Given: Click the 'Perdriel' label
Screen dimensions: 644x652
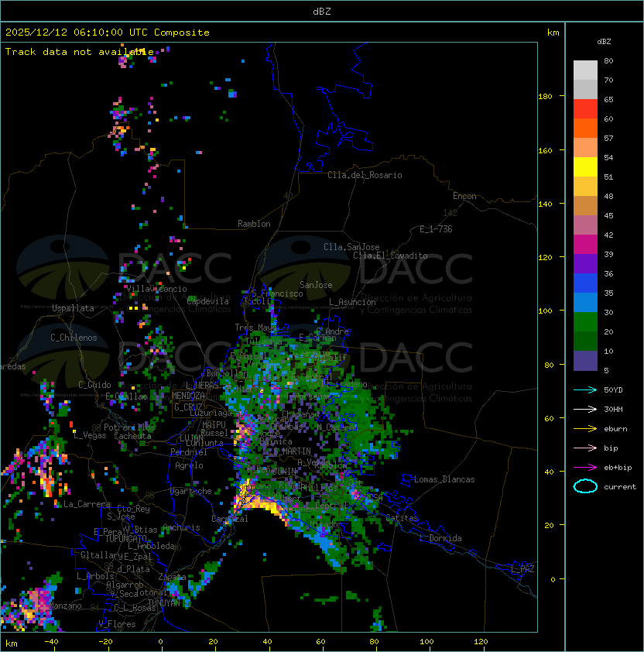Looking at the screenshot, I should (x=189, y=452).
